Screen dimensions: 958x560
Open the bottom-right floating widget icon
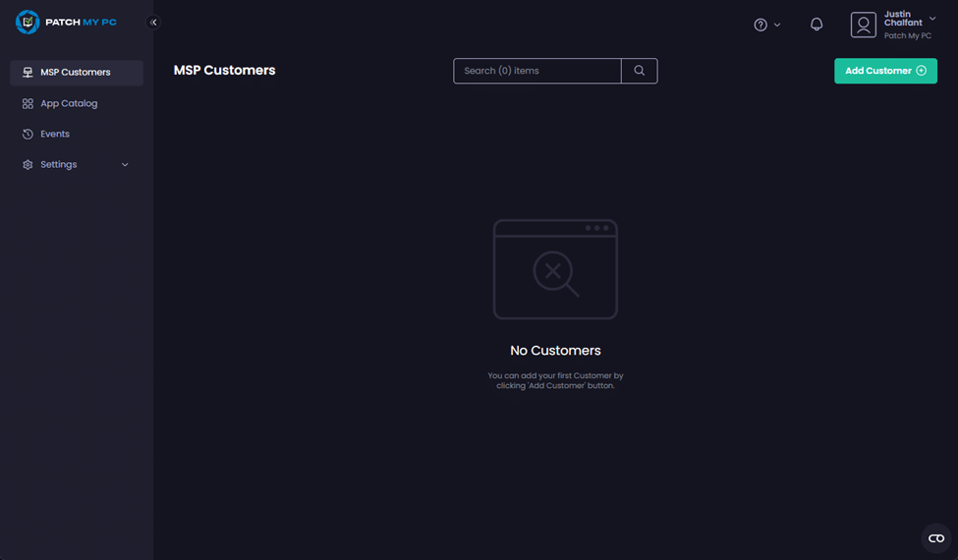(936, 537)
